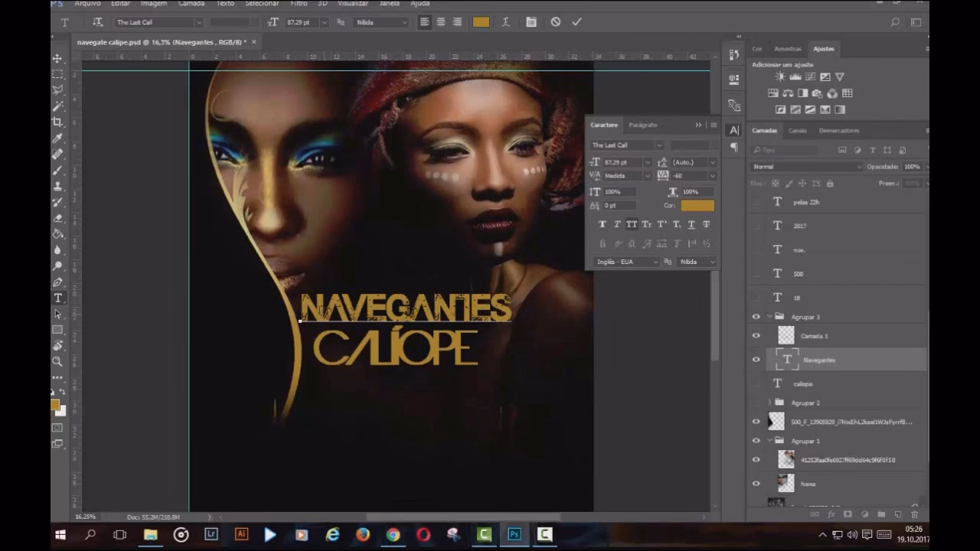
Task: Activate the Zoom magnifier tool
Action: pyautogui.click(x=57, y=361)
